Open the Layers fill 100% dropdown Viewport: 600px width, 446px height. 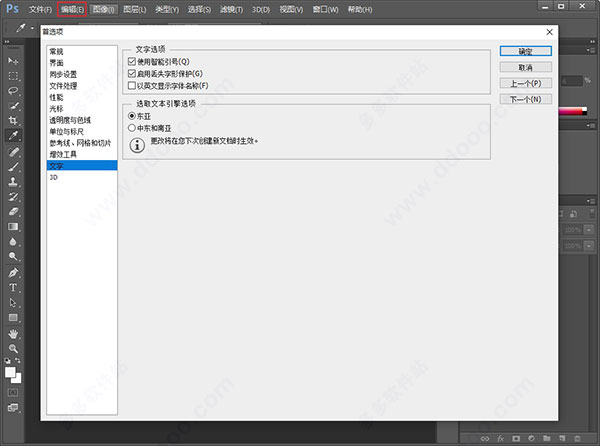(589, 246)
